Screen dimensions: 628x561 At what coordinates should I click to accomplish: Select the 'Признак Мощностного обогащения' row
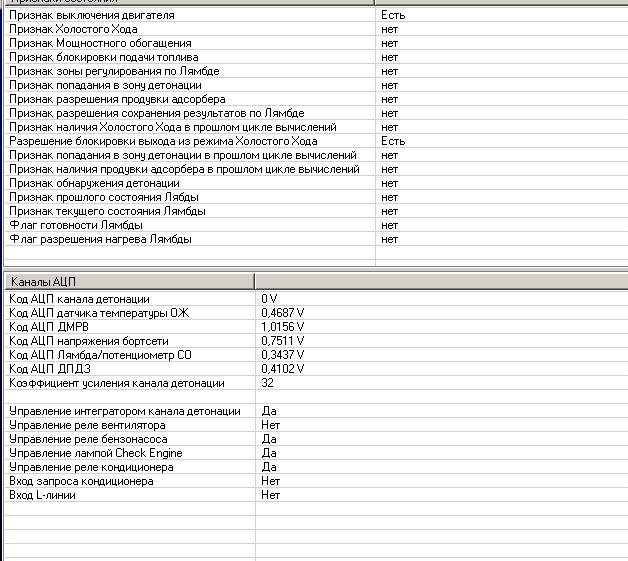tap(102, 44)
